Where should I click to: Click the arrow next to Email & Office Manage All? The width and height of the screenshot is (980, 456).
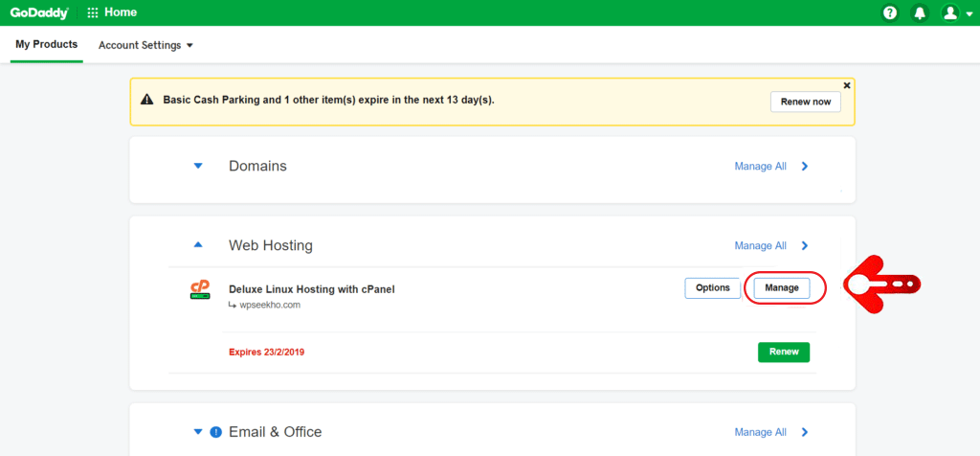coord(805,432)
